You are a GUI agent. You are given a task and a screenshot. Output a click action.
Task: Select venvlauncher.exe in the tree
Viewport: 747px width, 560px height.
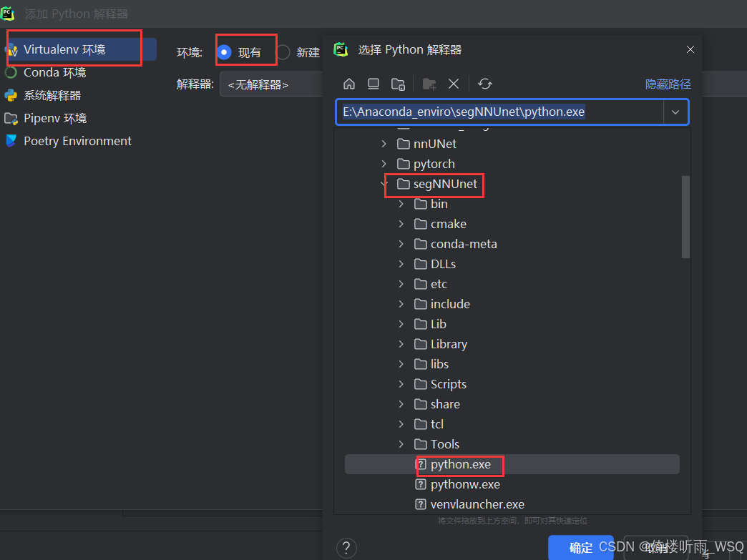coord(512,504)
